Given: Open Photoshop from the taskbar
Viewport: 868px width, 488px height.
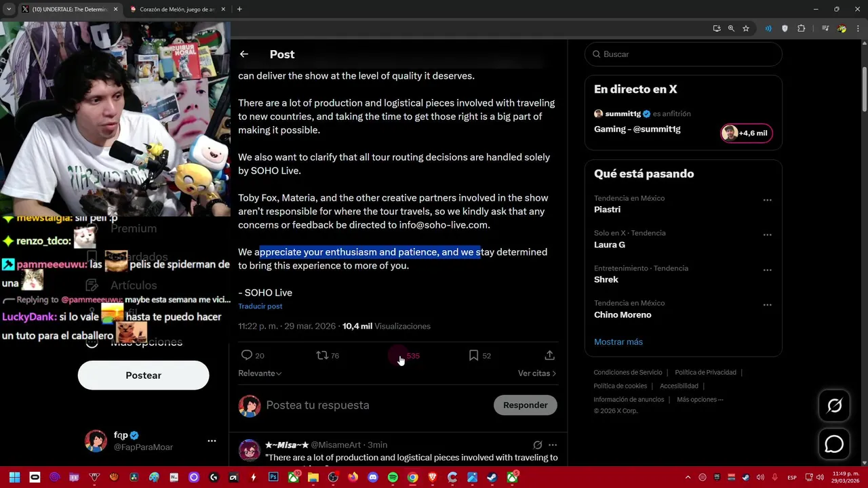Looking at the screenshot, I should pos(273,477).
